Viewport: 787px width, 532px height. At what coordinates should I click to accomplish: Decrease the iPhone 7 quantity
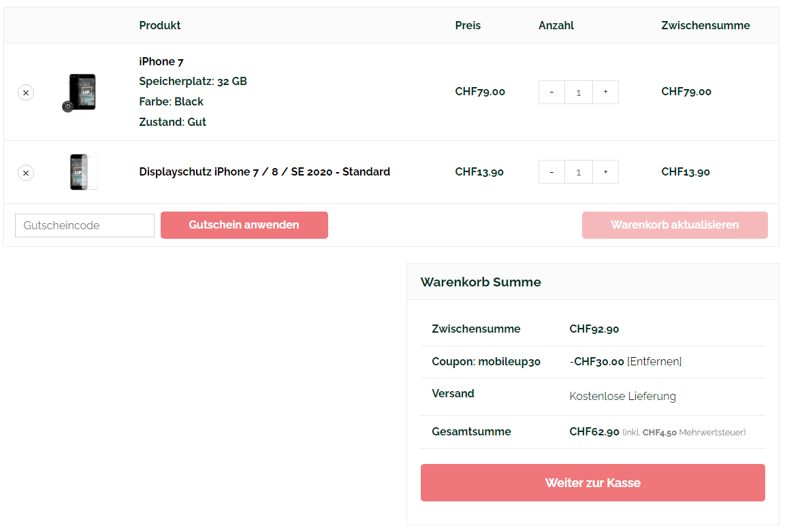coord(551,93)
